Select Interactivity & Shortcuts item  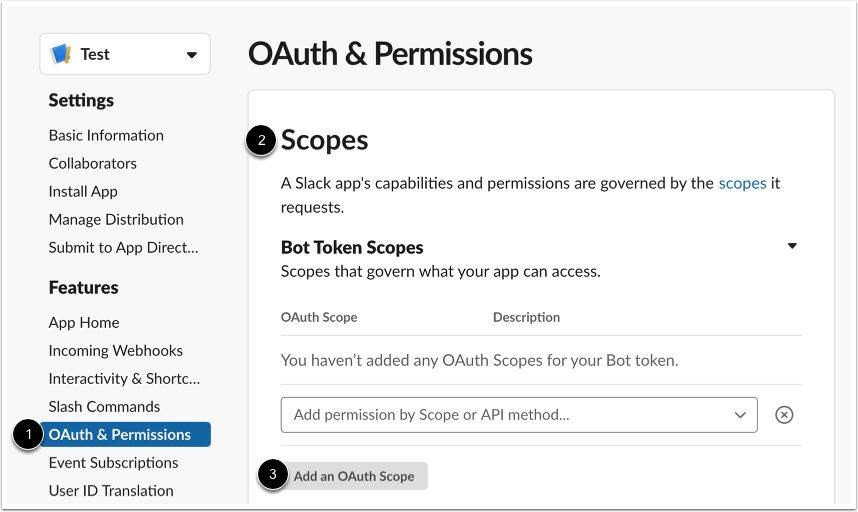pyautogui.click(x=124, y=379)
